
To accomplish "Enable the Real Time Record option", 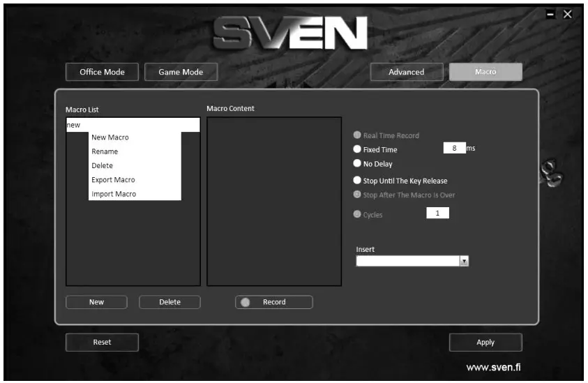I will [x=357, y=135].
